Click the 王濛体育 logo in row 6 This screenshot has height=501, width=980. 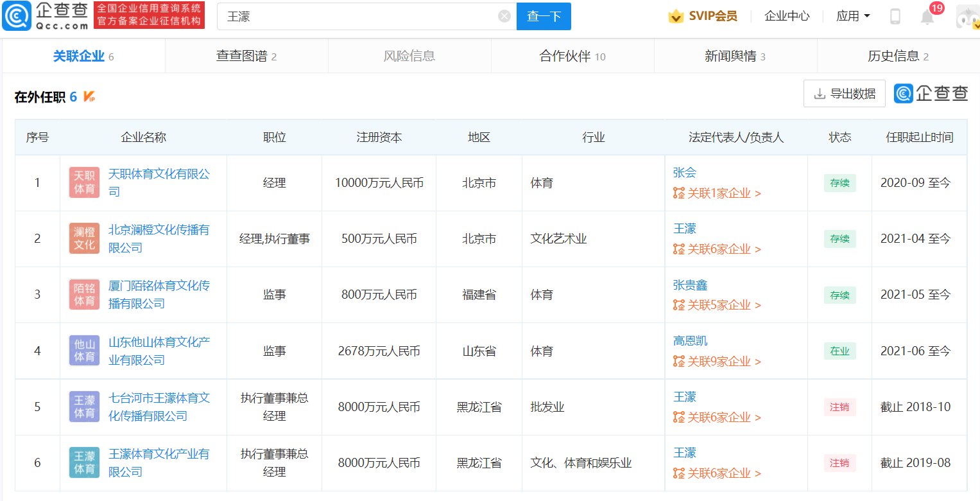point(84,462)
